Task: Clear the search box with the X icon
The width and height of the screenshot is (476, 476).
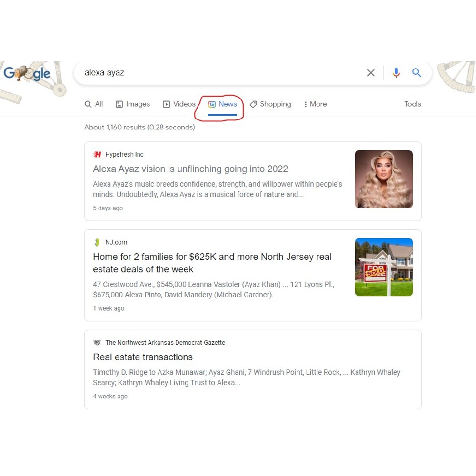Action: [x=371, y=73]
